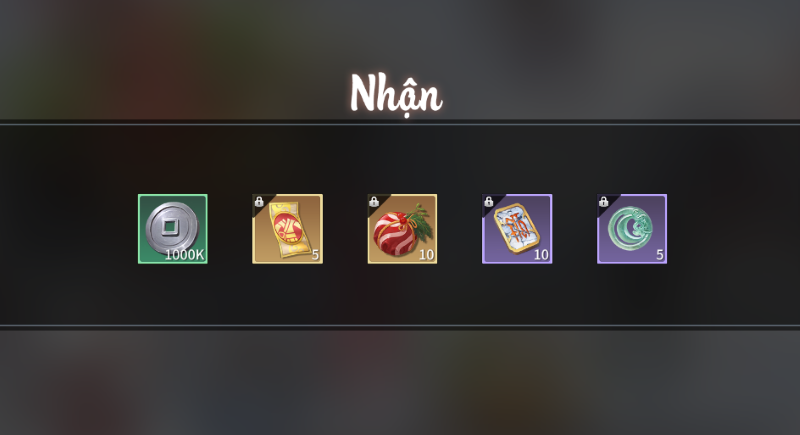Click the square hole of the silver coin
800x435 pixels.
(x=170, y=226)
